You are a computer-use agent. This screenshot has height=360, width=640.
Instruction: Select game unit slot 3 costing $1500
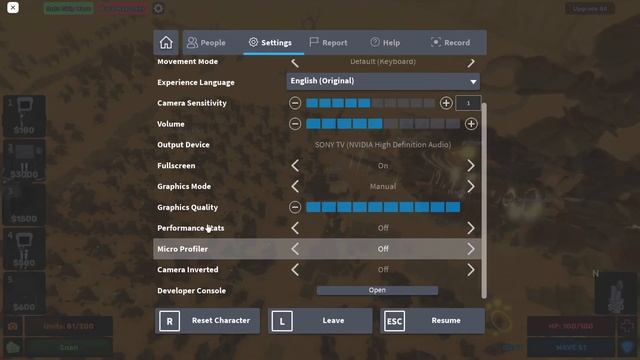(x=24, y=204)
